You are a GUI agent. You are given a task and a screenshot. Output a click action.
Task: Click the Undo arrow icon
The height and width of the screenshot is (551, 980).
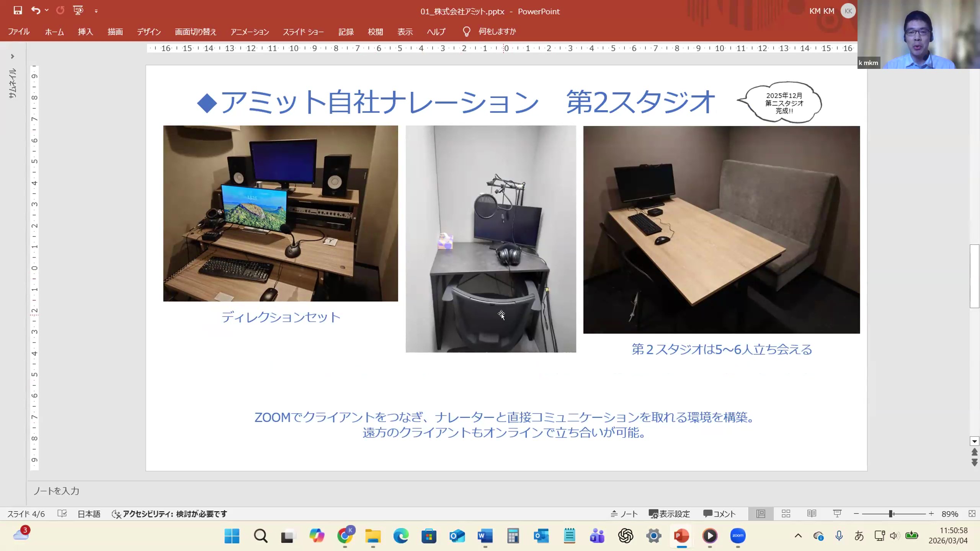36,10
